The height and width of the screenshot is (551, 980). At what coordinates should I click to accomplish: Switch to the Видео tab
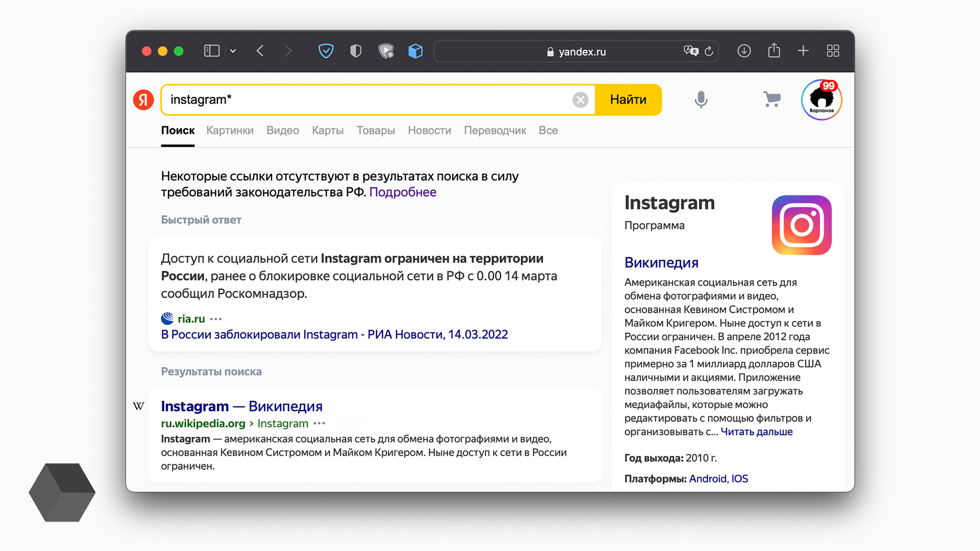pyautogui.click(x=283, y=131)
